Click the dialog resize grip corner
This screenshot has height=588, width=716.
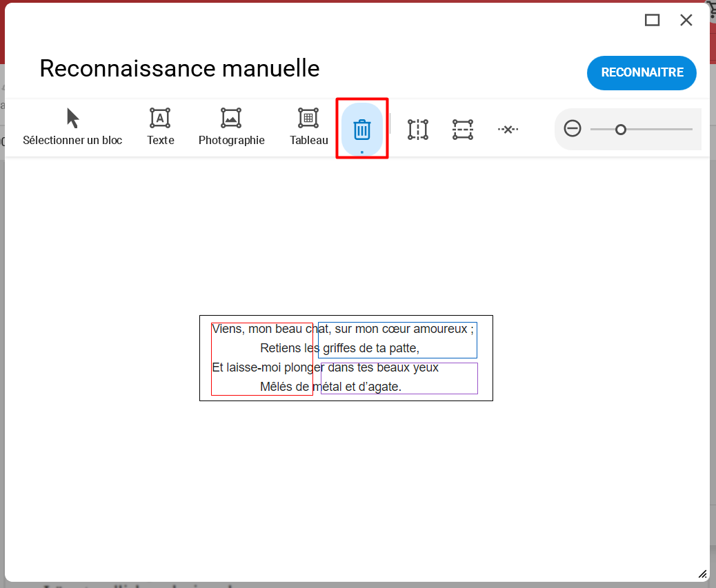pos(703,574)
